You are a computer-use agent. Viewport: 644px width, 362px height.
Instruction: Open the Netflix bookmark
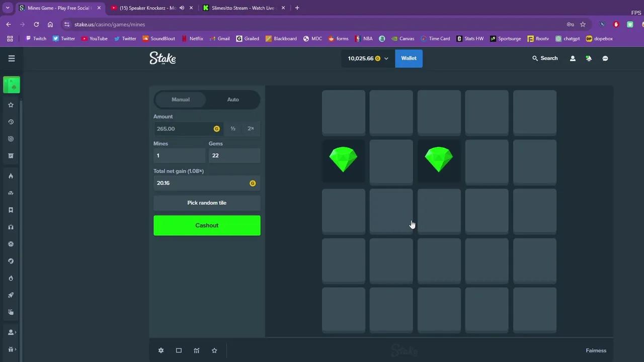click(192, 38)
